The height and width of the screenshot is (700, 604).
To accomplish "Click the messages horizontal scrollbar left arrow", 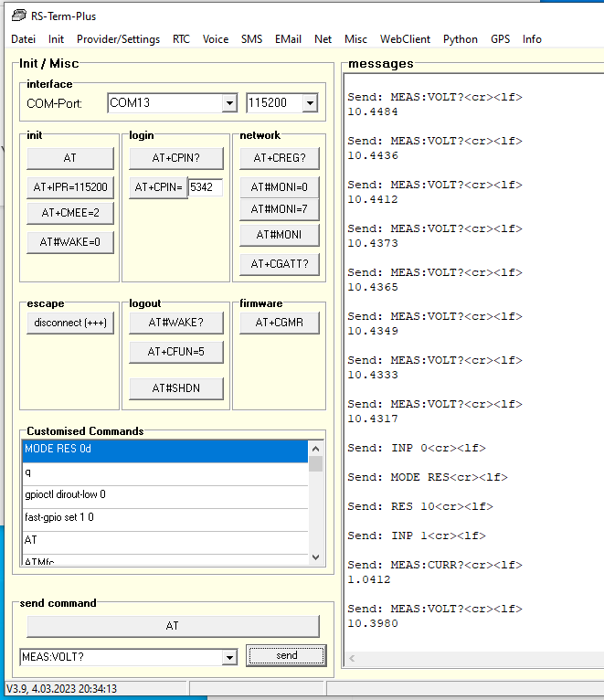I will click(353, 659).
